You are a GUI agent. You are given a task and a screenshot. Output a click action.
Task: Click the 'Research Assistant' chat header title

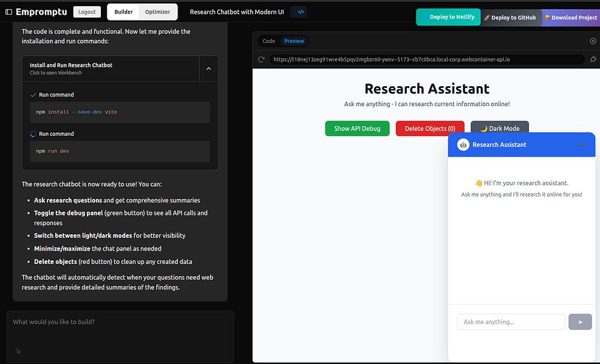(499, 144)
